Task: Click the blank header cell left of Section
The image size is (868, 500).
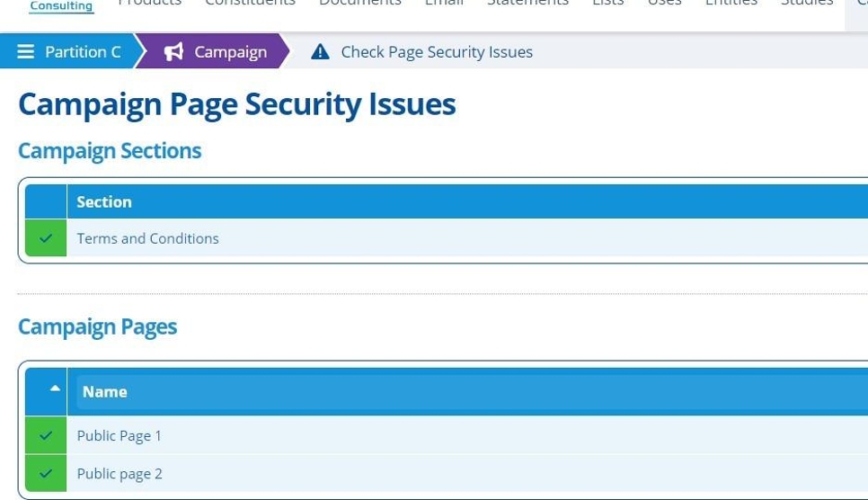Action: tap(46, 202)
